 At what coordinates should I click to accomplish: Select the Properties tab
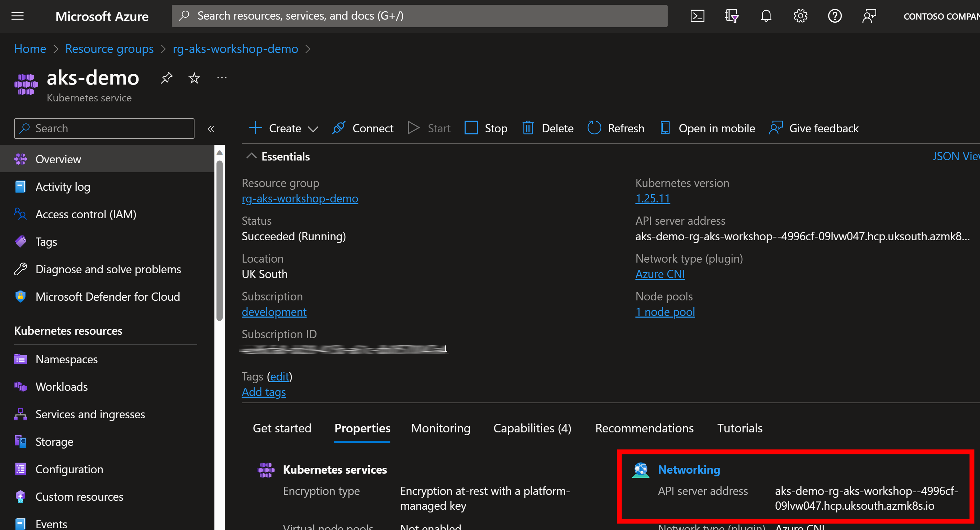point(362,428)
